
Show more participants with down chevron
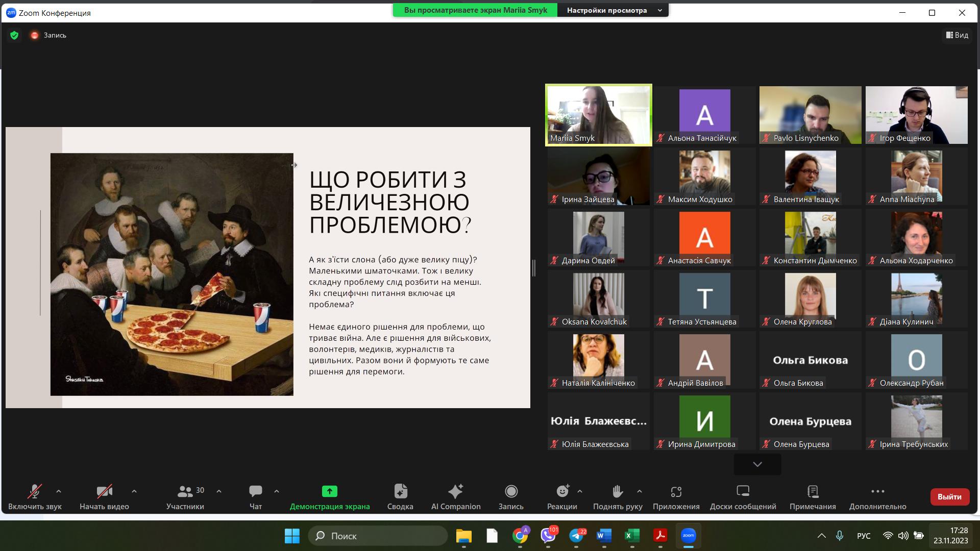tap(757, 464)
